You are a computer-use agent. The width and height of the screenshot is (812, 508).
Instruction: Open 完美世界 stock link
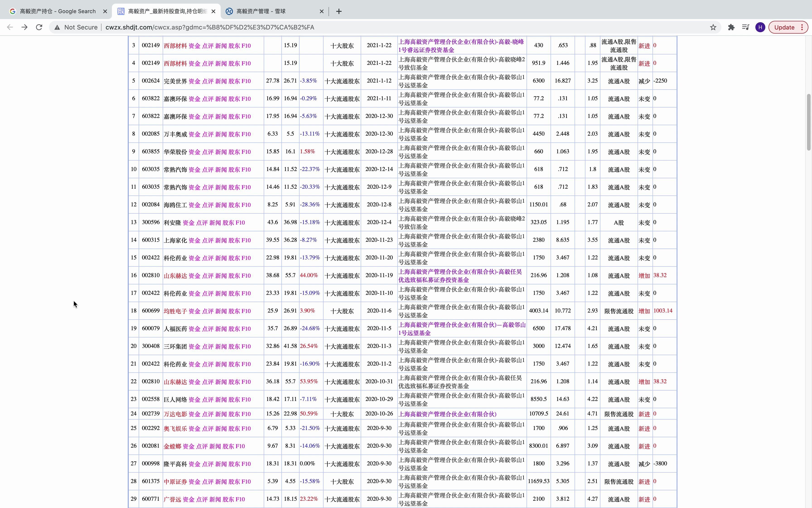pyautogui.click(x=175, y=81)
